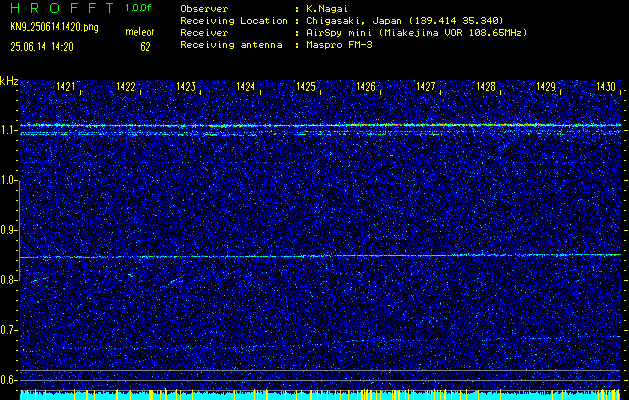Click time marker 1427
This screenshot has width=629, height=400.
tap(426, 86)
